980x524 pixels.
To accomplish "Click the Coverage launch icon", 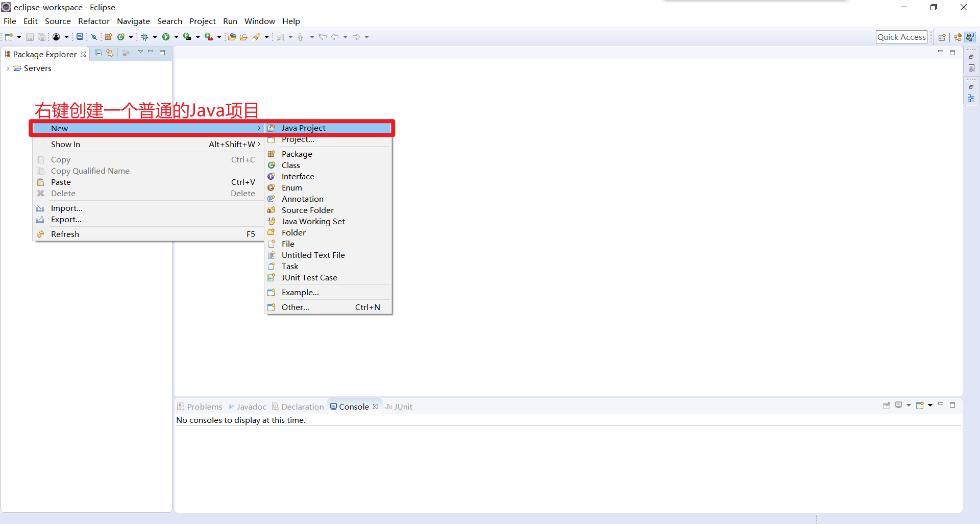I will (x=187, y=37).
